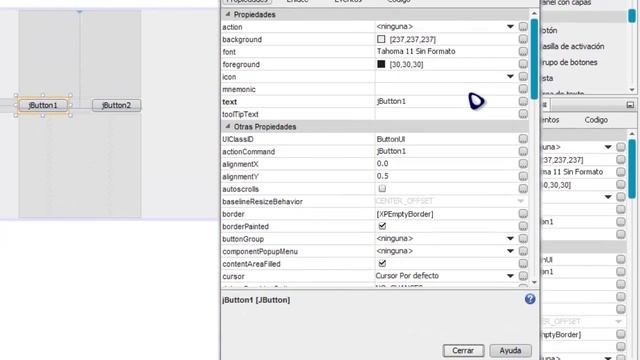Open editor button beside 'Sin Formato' in background panel
This screenshot has width=640, height=360.
(x=620, y=172)
